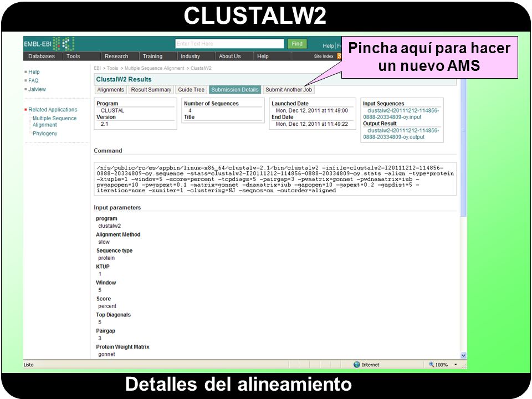Click the Internet zone globe icon

pos(356,365)
